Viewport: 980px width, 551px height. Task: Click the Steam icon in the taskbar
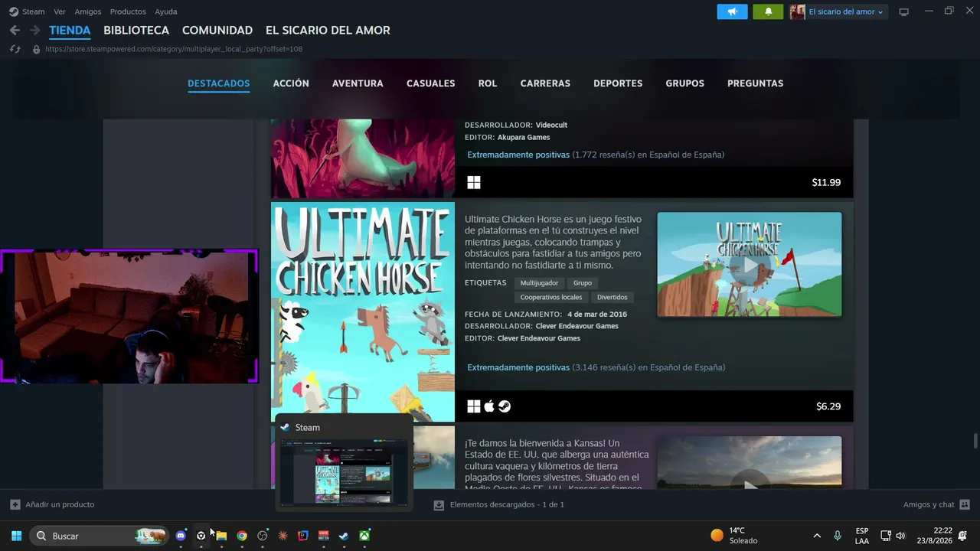pos(345,536)
